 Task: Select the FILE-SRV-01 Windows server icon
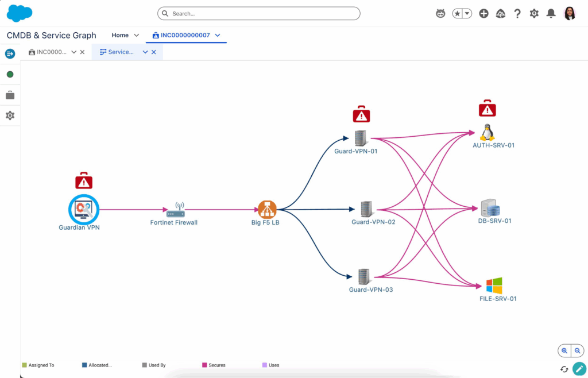(494, 286)
